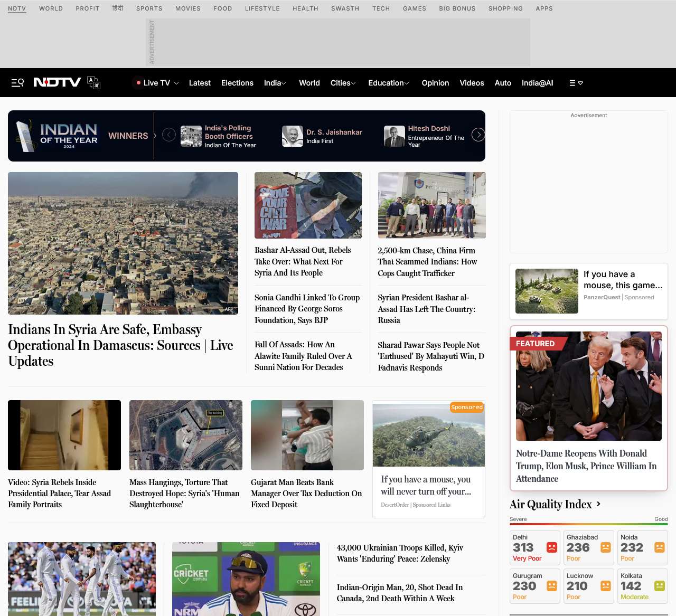Click Noida air quality face icon
Viewport: 676px width, 616px height.
pyautogui.click(x=660, y=547)
